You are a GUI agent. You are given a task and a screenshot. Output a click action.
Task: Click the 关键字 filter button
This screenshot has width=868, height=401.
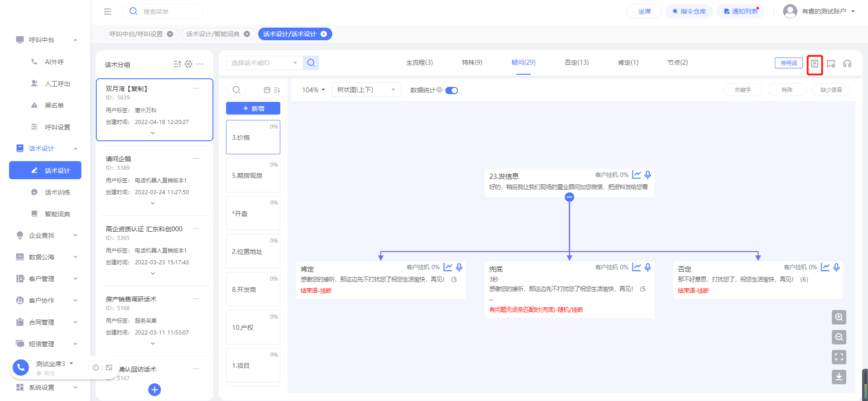click(x=742, y=90)
